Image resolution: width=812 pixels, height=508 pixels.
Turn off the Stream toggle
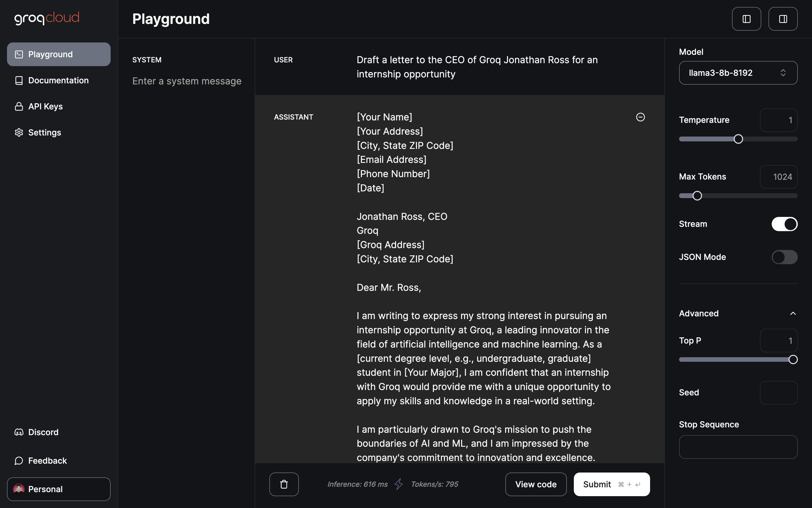coord(785,224)
